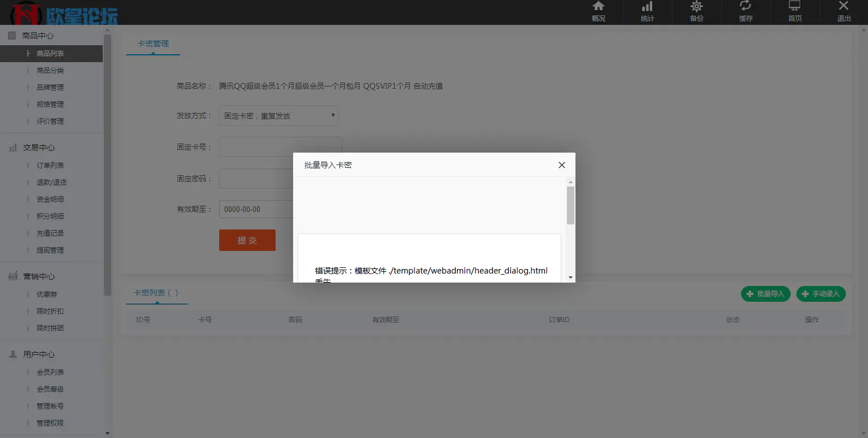Viewport: 868px width, 438px height.
Task: Click the 用户中心 user center icon
Action: tap(12, 354)
